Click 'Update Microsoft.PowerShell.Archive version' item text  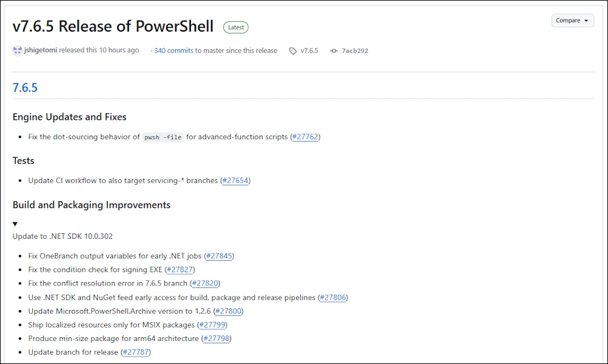pyautogui.click(x=119, y=311)
